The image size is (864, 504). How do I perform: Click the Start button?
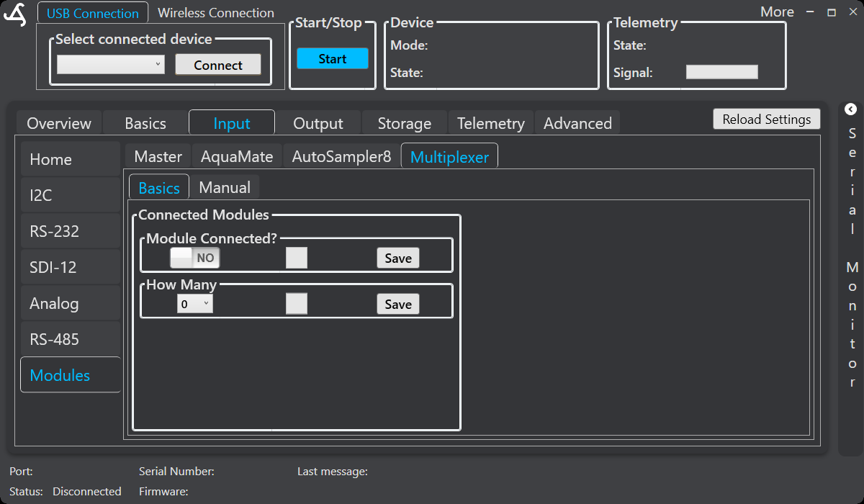(333, 59)
